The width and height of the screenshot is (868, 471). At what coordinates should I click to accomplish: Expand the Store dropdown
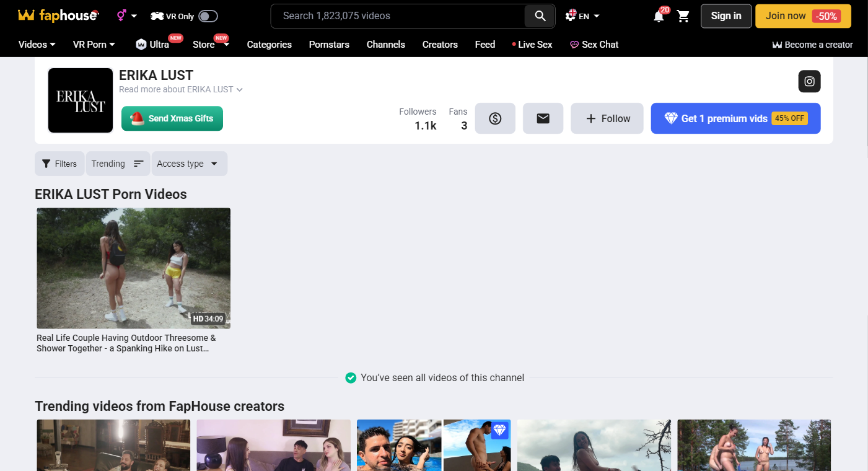pos(211,45)
